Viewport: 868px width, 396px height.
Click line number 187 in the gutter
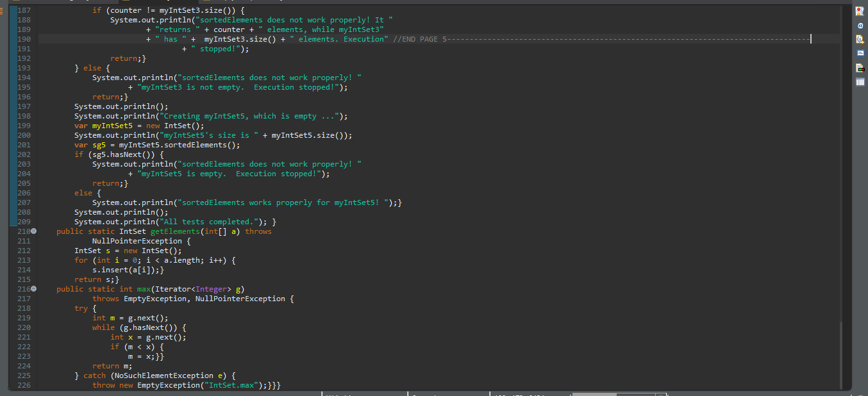click(x=24, y=10)
